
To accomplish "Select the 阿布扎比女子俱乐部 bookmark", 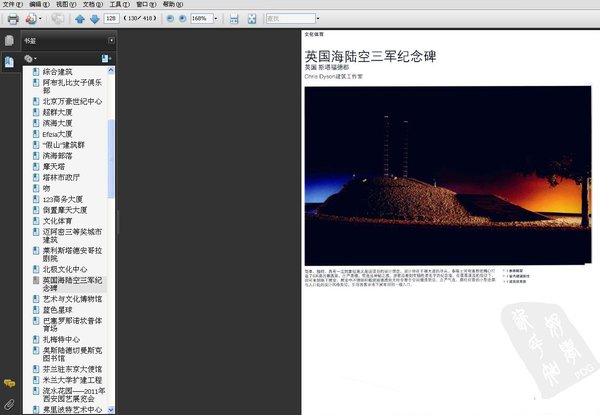I will tap(72, 86).
